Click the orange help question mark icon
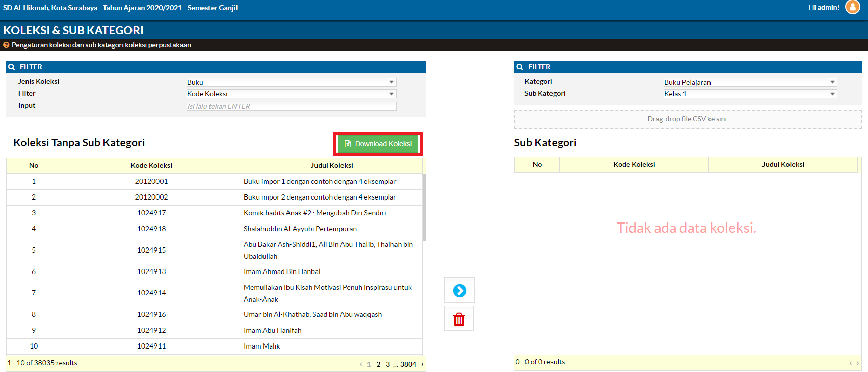Screen dimensions: 868x372 [x=6, y=45]
